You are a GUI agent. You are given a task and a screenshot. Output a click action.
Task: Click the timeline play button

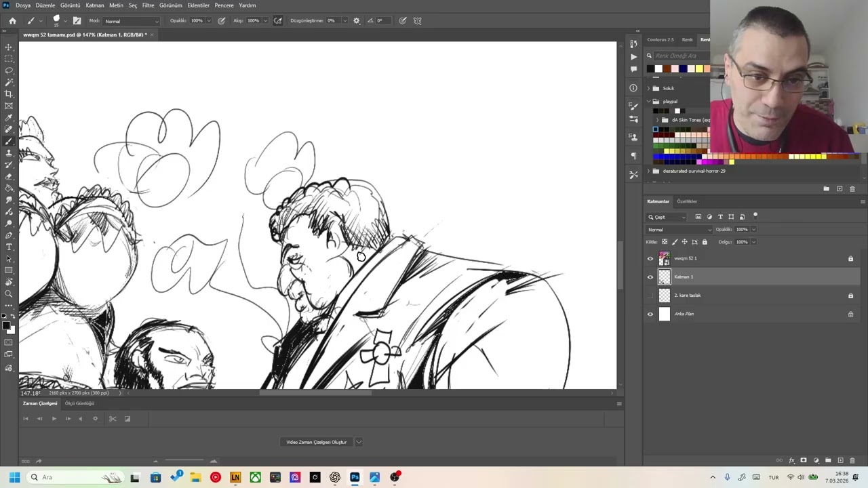(x=54, y=419)
